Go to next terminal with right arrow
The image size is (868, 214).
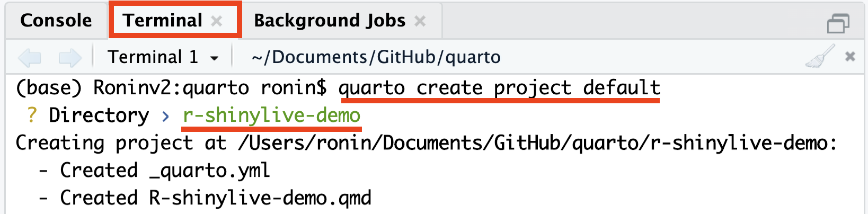69,57
